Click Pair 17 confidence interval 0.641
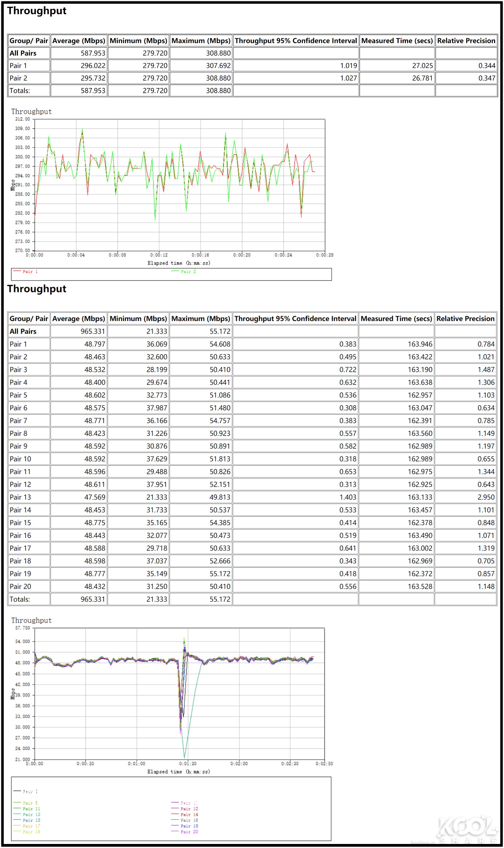 (x=348, y=548)
